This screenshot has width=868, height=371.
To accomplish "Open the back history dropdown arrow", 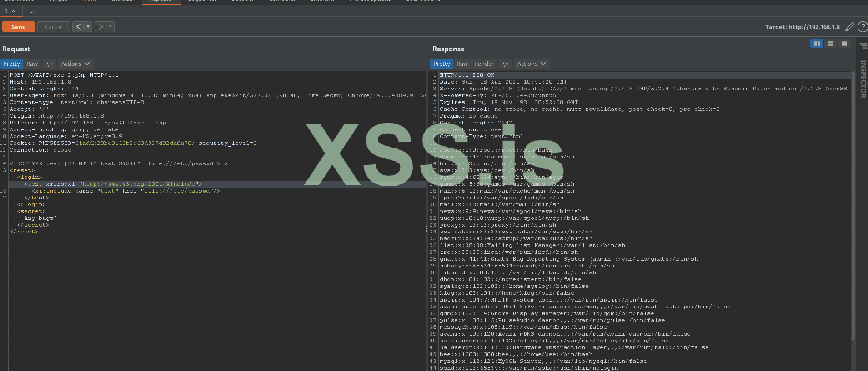I will pyautogui.click(x=88, y=27).
